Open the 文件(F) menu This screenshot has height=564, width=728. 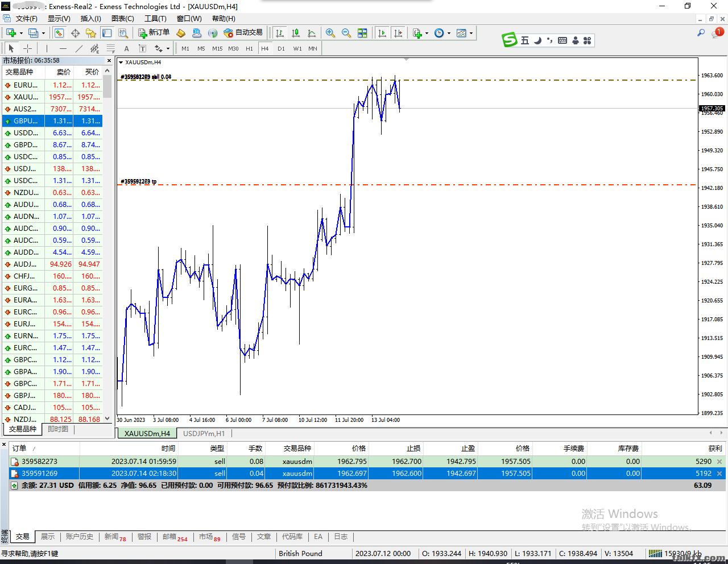(x=26, y=19)
